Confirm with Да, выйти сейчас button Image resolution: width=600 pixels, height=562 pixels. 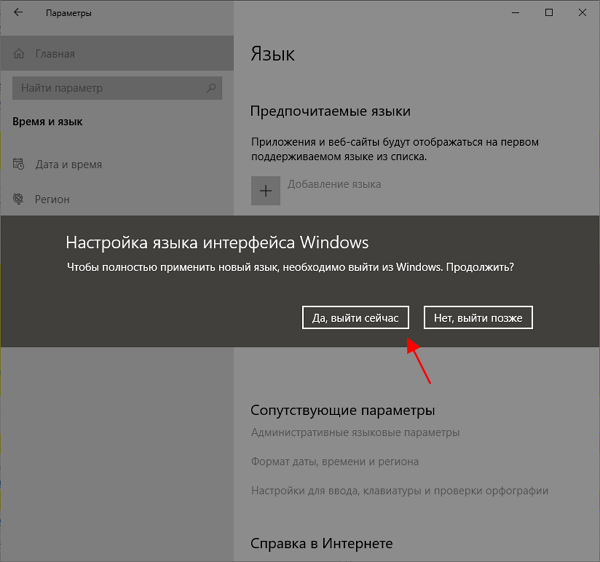[355, 318]
